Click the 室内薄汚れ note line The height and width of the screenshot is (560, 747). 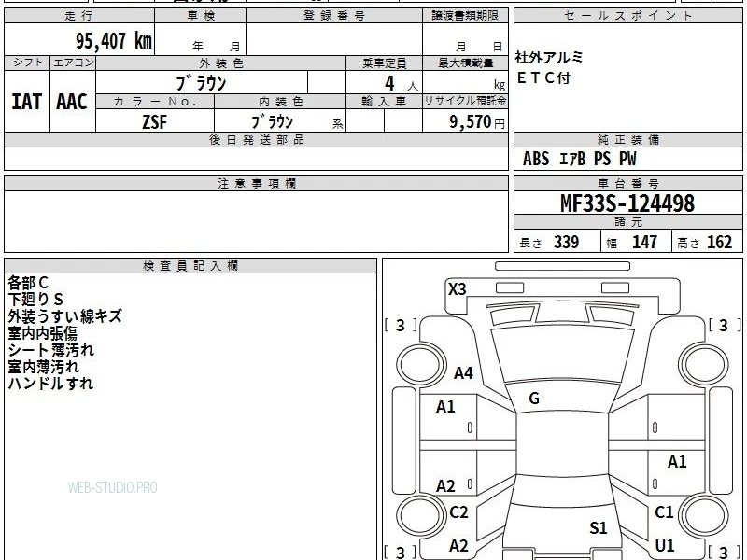43,367
